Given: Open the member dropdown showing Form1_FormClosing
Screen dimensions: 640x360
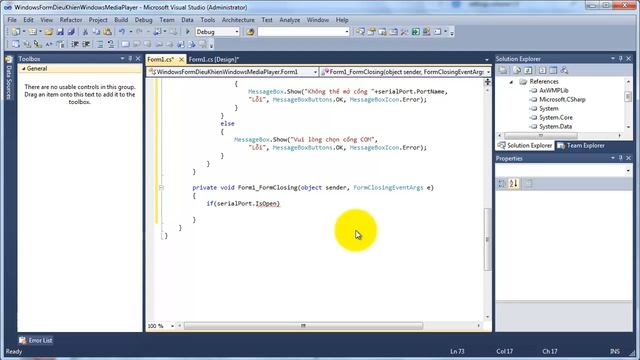Looking at the screenshot, I should click(488, 72).
